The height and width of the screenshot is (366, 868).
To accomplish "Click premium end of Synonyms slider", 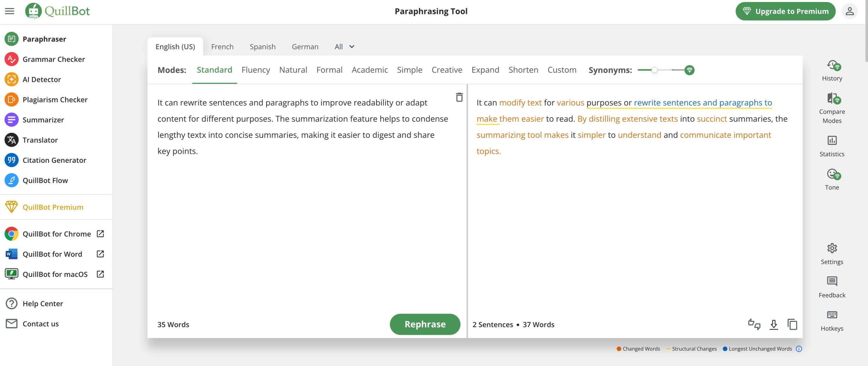I will point(689,70).
